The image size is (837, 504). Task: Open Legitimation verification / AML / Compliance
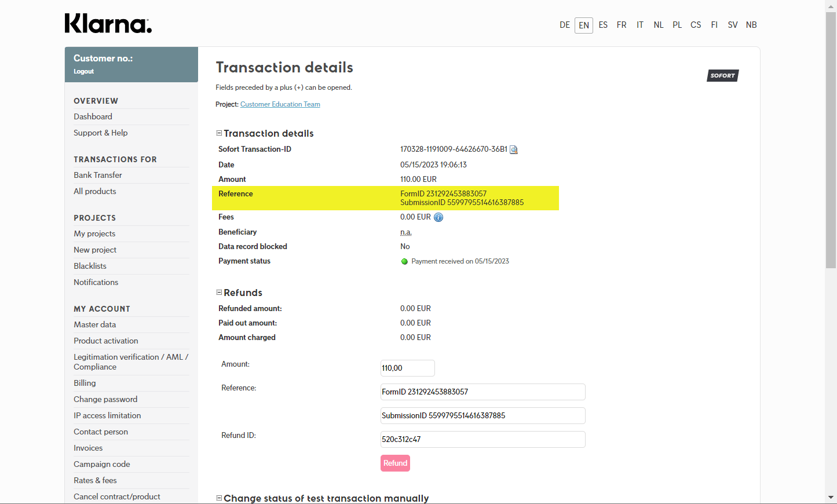point(131,361)
